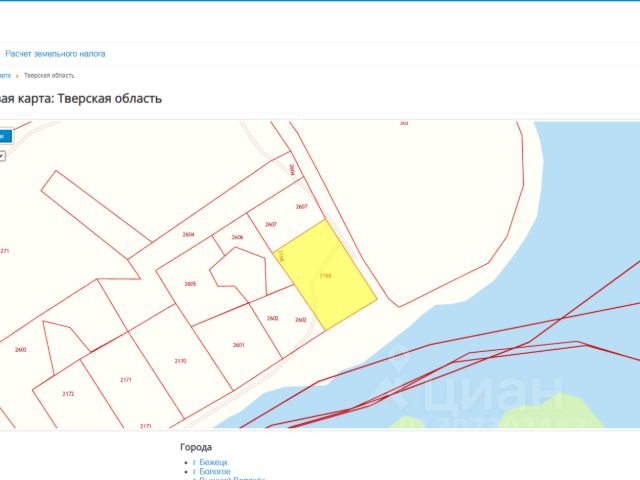
Task: Select parcel 2605 on the map
Action: point(190,284)
